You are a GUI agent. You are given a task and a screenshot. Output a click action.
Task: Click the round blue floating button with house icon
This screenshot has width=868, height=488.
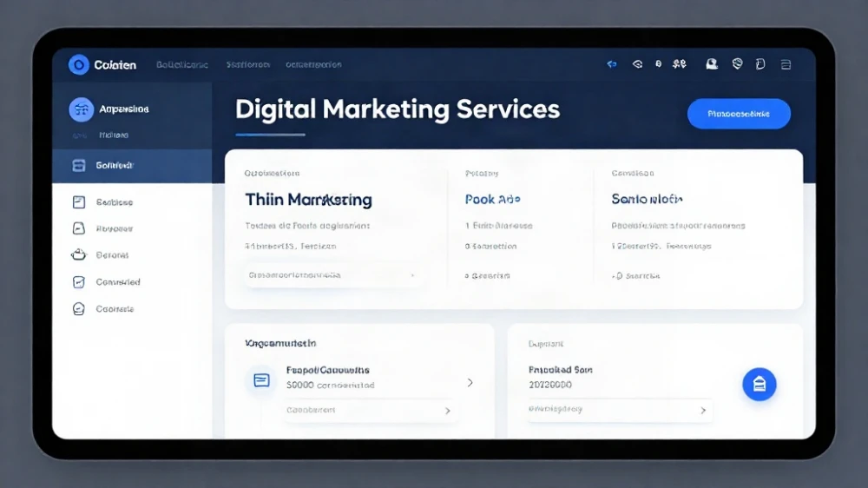click(x=759, y=384)
